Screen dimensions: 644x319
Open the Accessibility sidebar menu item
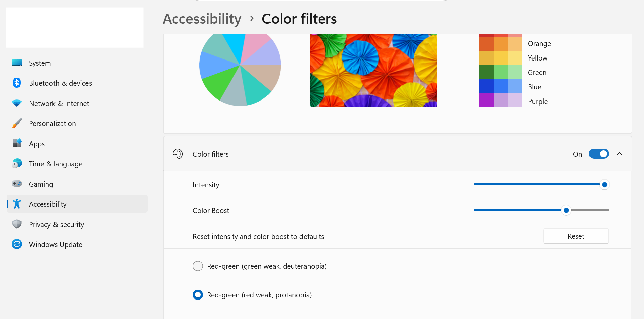pos(48,204)
